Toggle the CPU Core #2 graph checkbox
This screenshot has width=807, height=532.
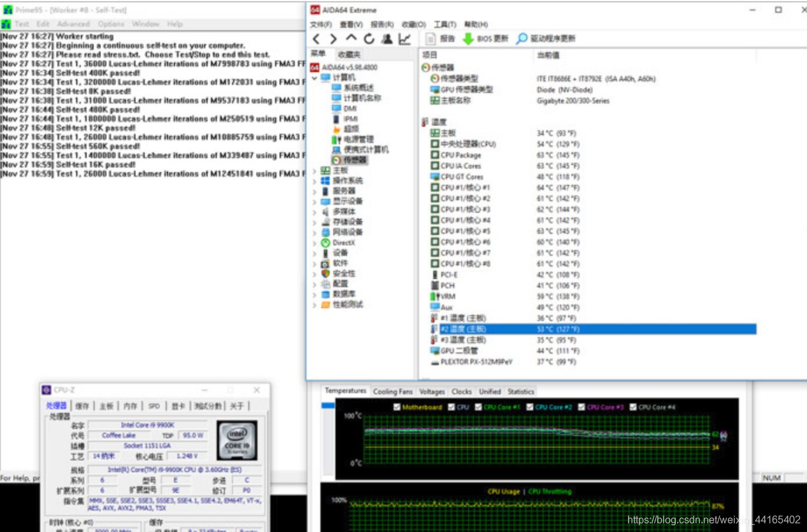coord(531,407)
